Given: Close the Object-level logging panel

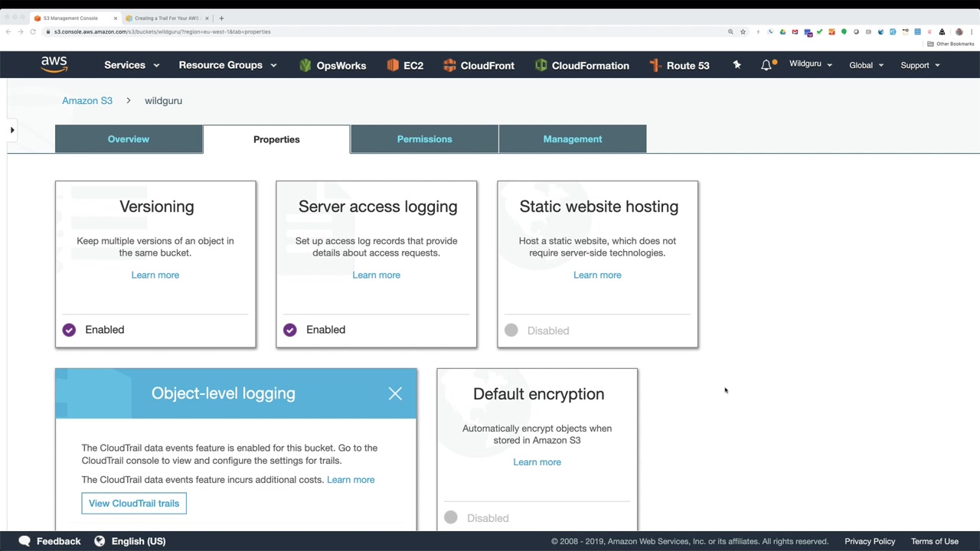Looking at the screenshot, I should [395, 393].
